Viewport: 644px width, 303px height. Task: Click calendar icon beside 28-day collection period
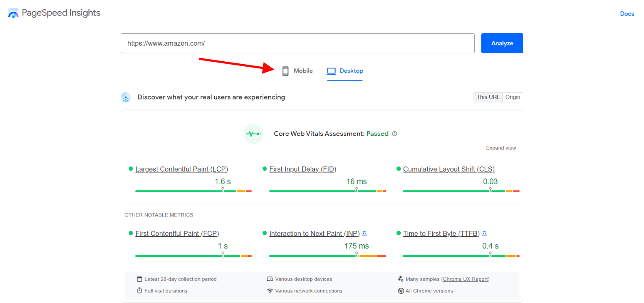140,279
